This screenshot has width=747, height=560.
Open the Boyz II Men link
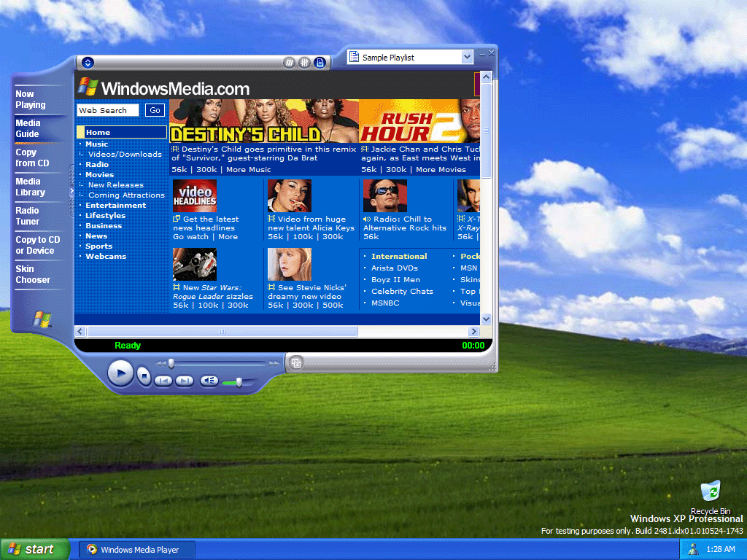pos(395,279)
